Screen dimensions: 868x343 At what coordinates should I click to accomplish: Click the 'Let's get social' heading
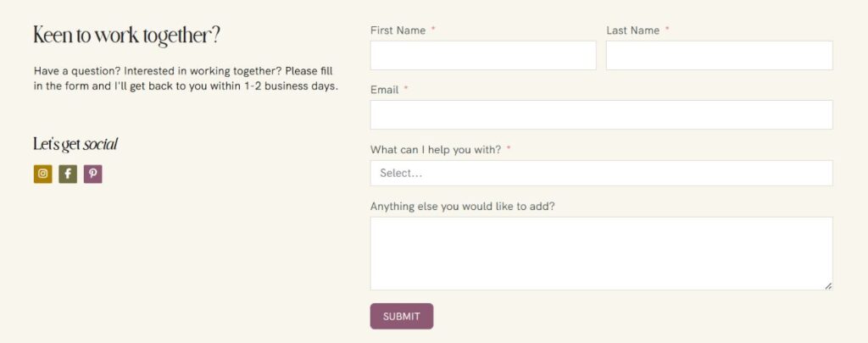coord(75,144)
